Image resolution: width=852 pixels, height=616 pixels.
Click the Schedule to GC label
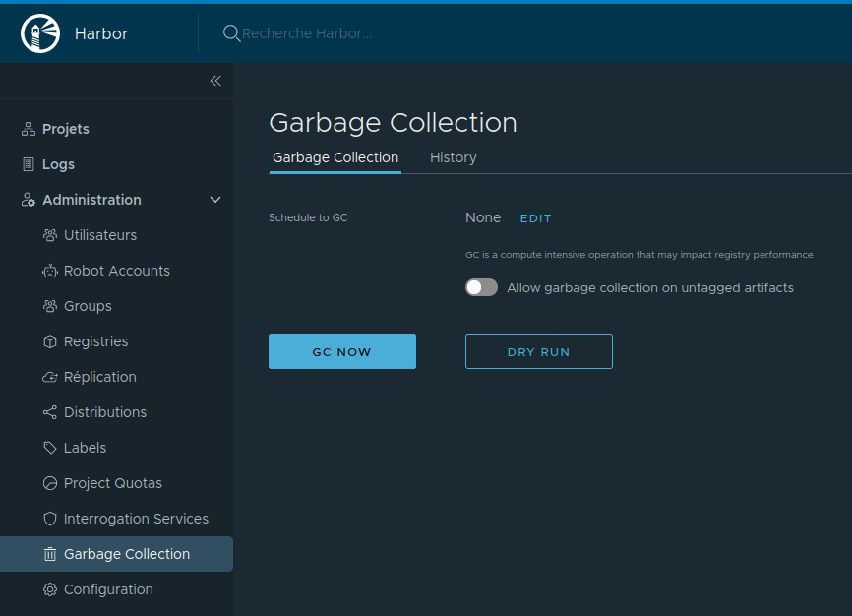(x=308, y=217)
